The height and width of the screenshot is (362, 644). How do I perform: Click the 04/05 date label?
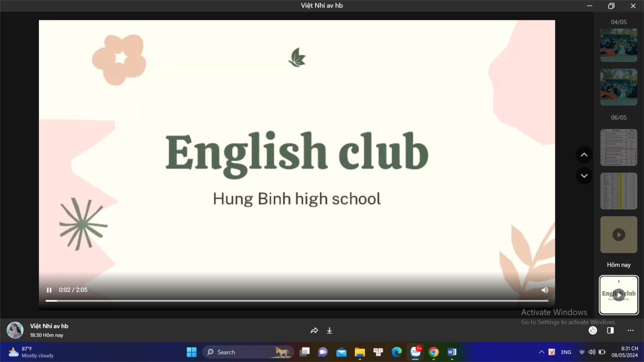point(619,22)
